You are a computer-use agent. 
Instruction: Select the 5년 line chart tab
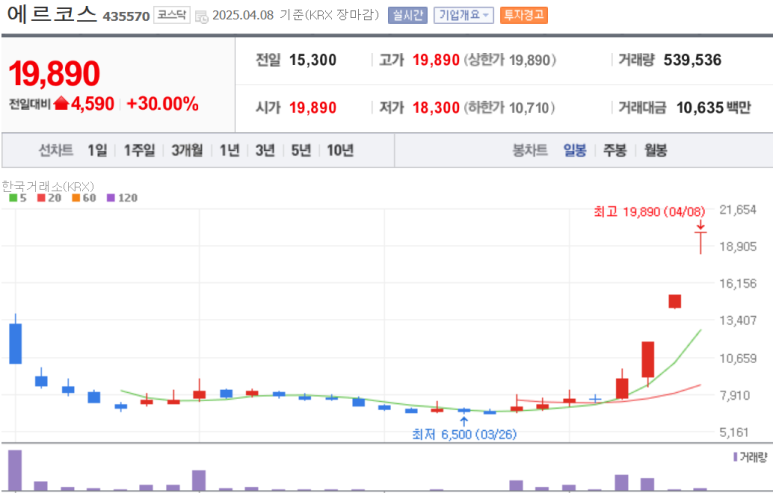click(x=301, y=150)
